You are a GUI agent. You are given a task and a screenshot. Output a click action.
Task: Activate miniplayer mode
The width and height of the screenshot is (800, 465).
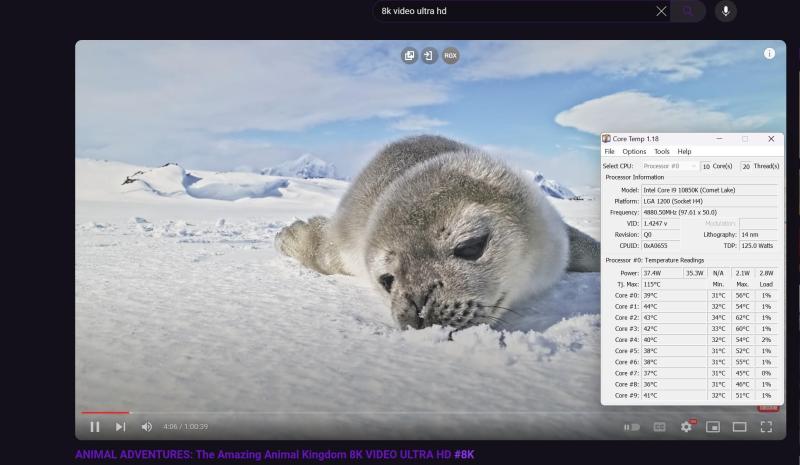[713, 427]
